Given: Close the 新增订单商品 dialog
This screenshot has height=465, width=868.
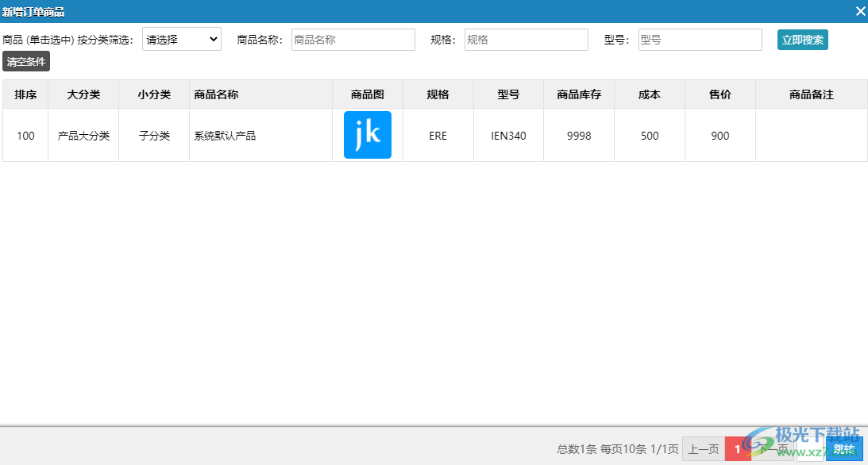Looking at the screenshot, I should tap(860, 11).
